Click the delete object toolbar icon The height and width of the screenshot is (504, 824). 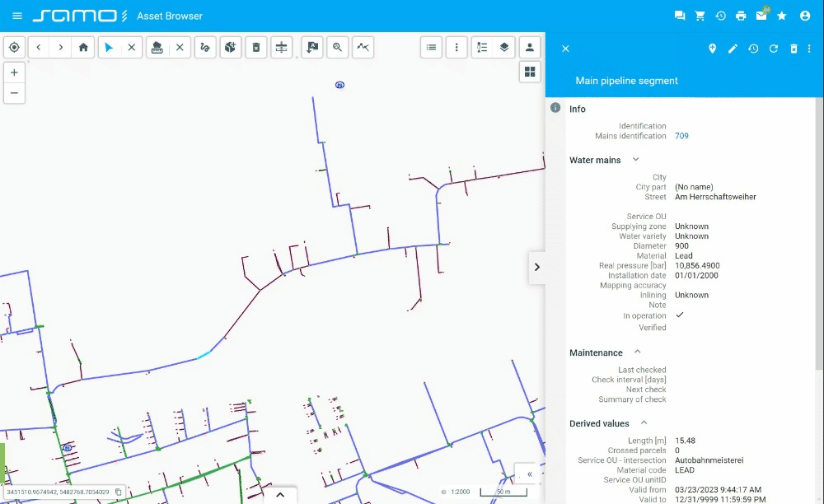coord(256,47)
